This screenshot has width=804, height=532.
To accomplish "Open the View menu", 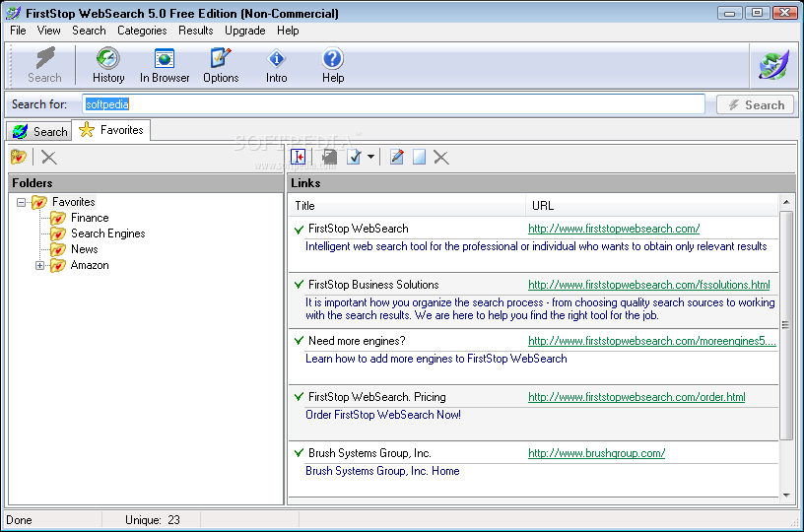I will pyautogui.click(x=48, y=31).
